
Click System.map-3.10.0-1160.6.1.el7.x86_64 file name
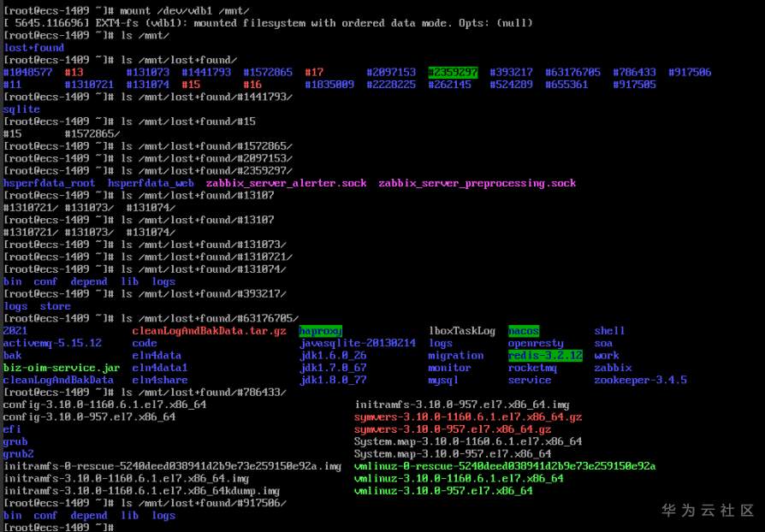tap(468, 442)
